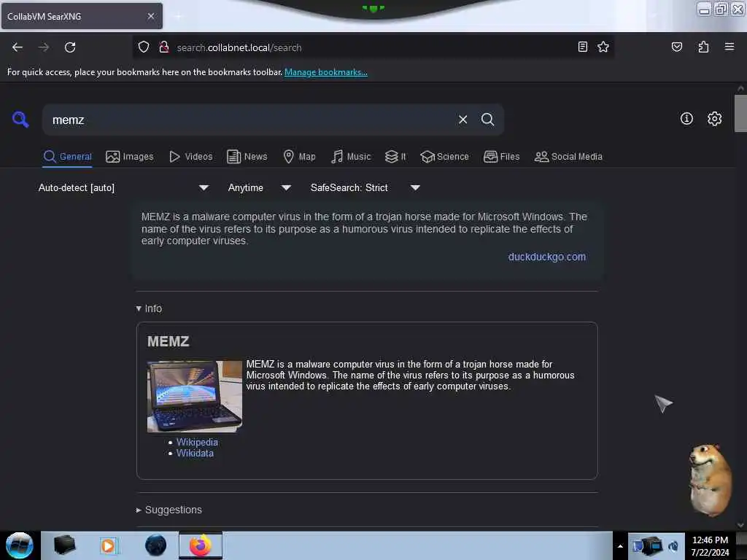The width and height of the screenshot is (747, 560).
Task: Bookmark this page with the star
Action: (603, 47)
